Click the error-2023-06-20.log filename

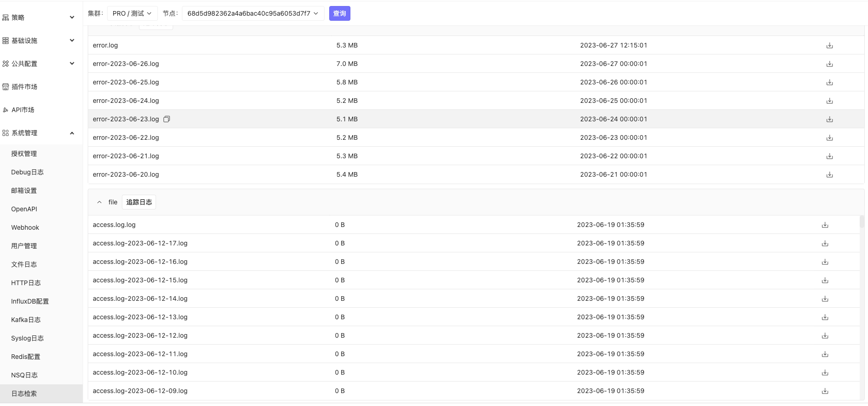pos(126,174)
